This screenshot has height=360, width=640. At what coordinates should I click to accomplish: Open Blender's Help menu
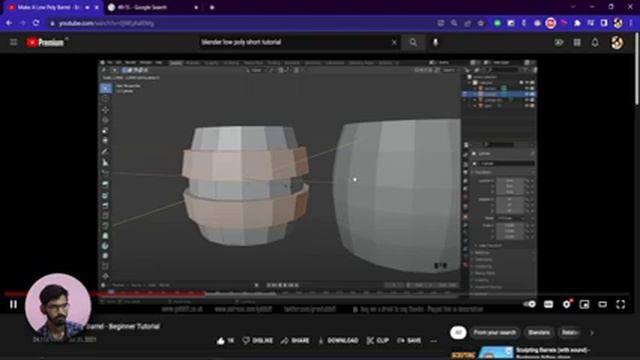pyautogui.click(x=159, y=62)
